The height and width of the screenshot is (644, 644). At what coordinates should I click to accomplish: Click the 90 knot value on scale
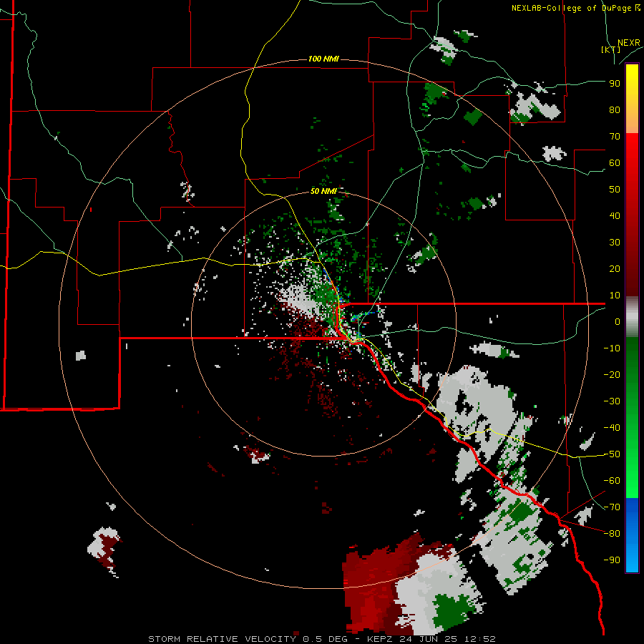click(615, 84)
